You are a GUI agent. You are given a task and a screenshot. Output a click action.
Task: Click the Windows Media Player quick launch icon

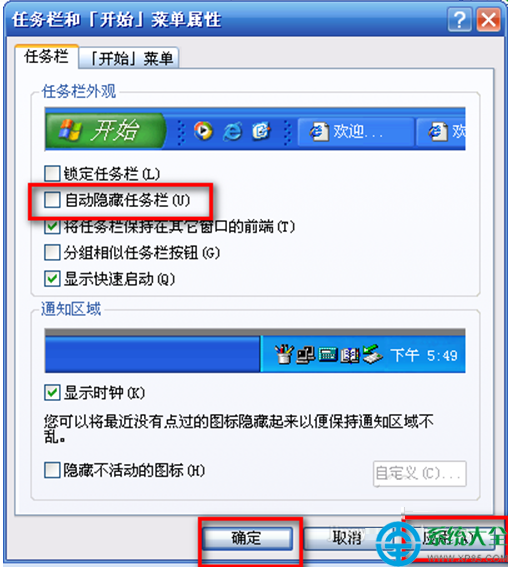[203, 131]
